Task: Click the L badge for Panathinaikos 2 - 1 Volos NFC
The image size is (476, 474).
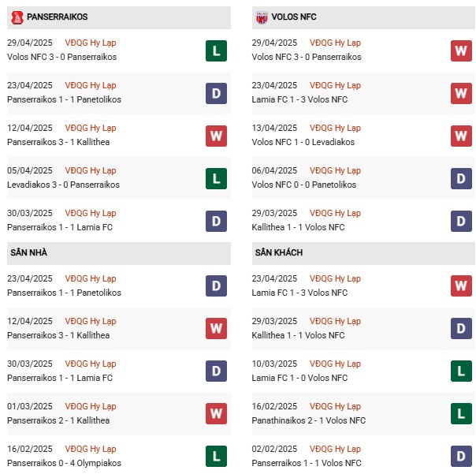Action: pyautogui.click(x=461, y=412)
